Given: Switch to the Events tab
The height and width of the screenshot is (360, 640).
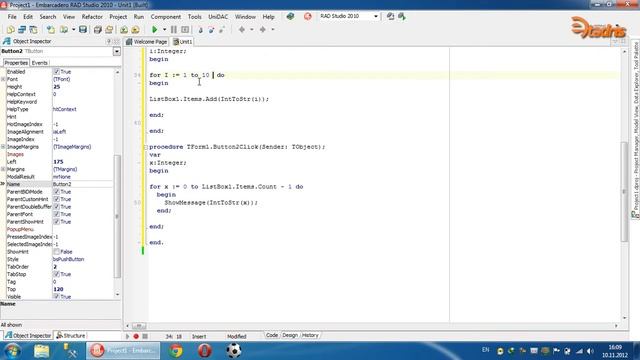Looking at the screenshot, I should [40, 63].
